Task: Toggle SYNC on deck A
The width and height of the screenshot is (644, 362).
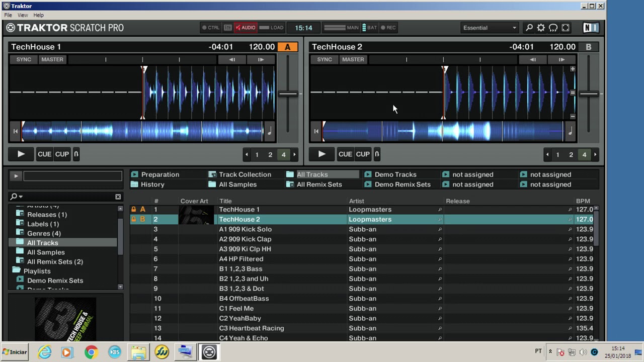Action: (x=24, y=59)
